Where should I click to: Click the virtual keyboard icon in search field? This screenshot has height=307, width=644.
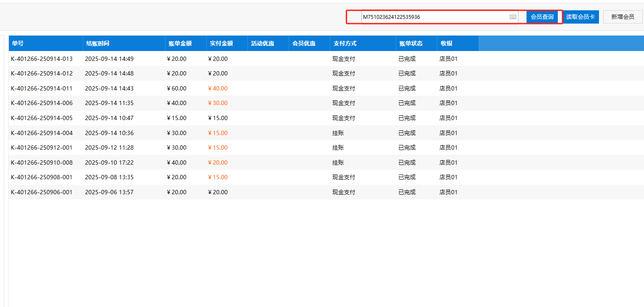click(513, 17)
